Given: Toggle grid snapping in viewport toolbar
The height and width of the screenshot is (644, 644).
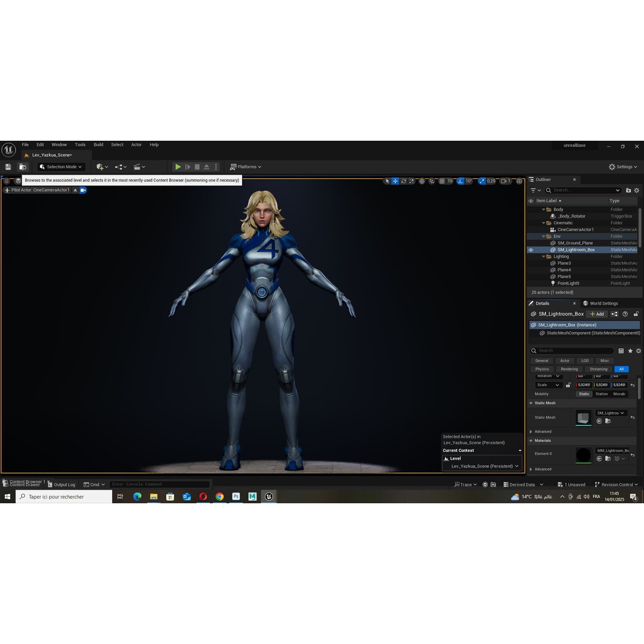Looking at the screenshot, I should pos(442,181).
